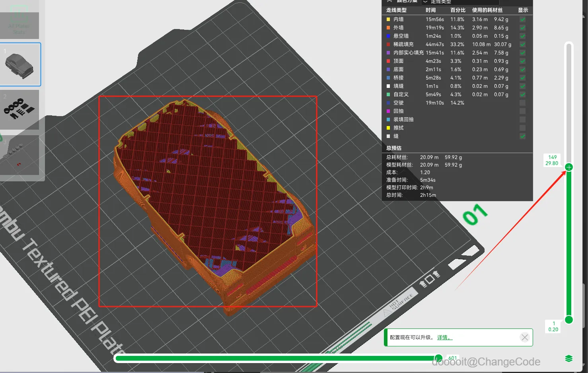
Task: Select plate 1 car body thumbnail
Action: click(x=20, y=64)
